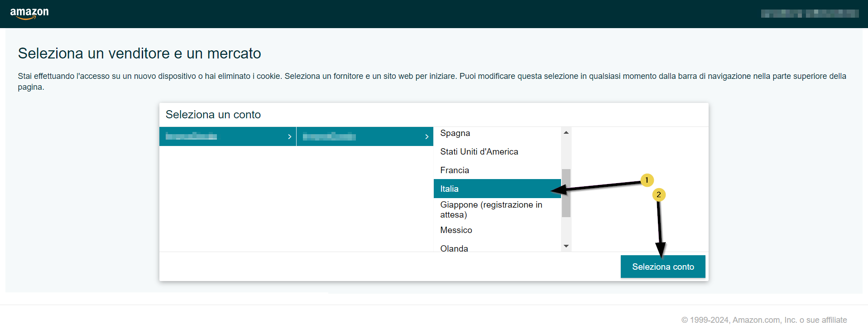The height and width of the screenshot is (335, 868).
Task: Select Giappone (registrazione in attesa)
Action: [491, 209]
